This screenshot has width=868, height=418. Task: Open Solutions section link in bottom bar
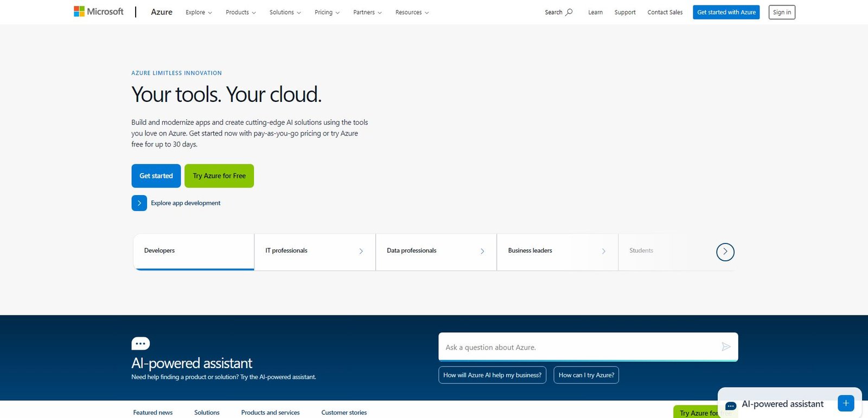tap(207, 413)
